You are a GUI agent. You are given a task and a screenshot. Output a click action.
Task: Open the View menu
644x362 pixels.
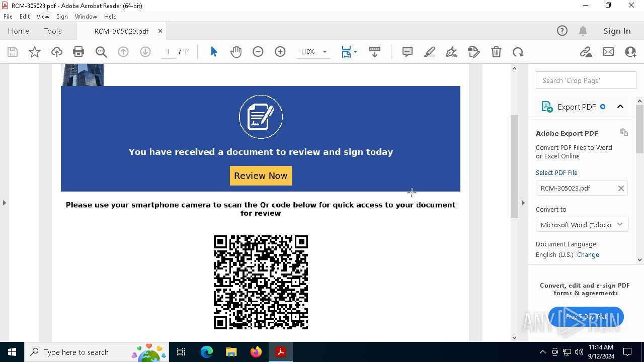tap(43, 17)
